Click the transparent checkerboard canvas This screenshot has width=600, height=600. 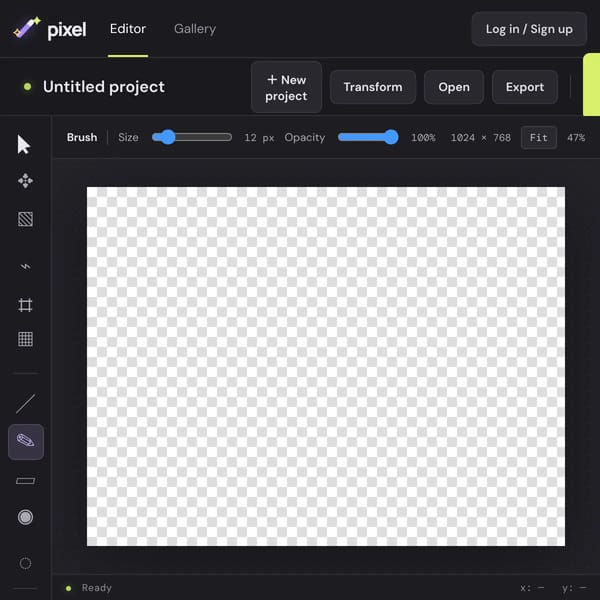(x=326, y=366)
